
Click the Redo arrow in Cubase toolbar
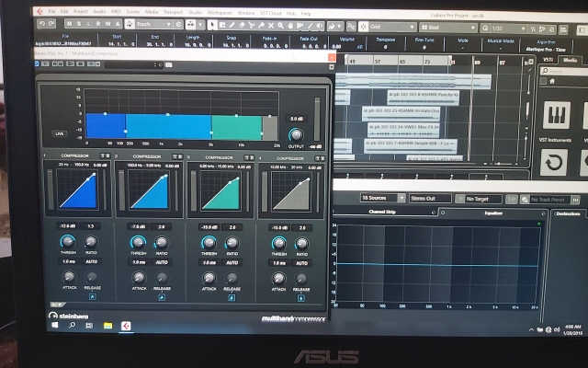[51, 23]
